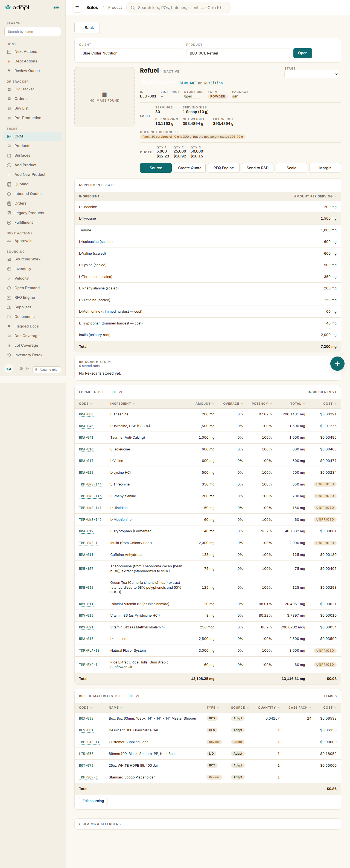350x868 pixels.
Task: Click the leaf avatar in sidebar footer
Action: pyautogui.click(x=9, y=369)
